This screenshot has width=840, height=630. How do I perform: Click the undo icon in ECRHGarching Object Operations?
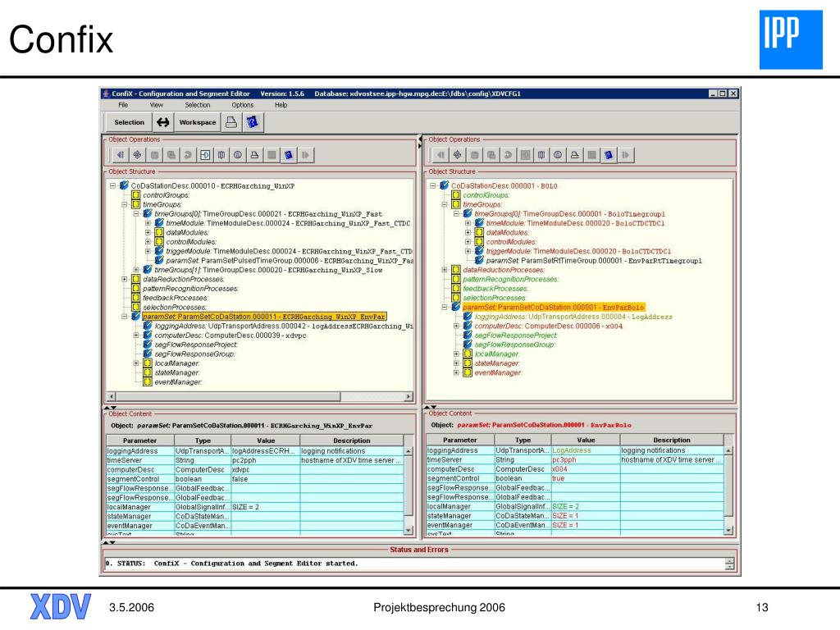[x=188, y=155]
